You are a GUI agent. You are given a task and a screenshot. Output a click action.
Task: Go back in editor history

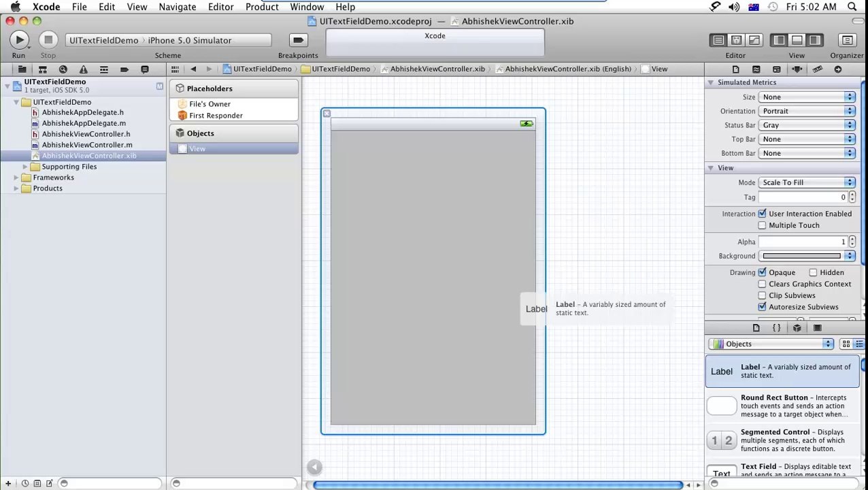[193, 69]
